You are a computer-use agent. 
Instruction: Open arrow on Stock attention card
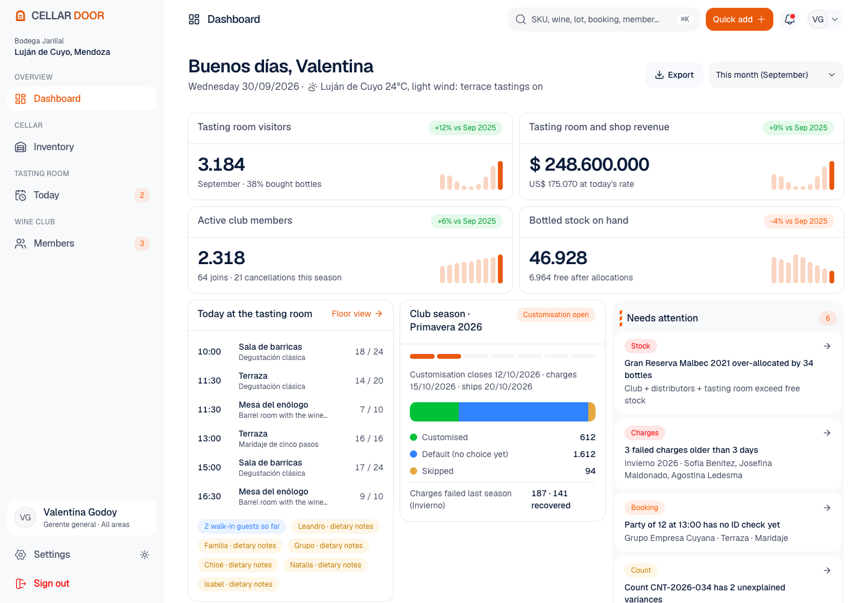[827, 346]
